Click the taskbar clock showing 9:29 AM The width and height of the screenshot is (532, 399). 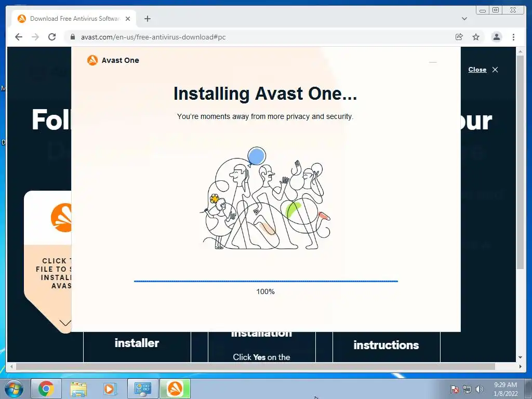click(x=506, y=389)
